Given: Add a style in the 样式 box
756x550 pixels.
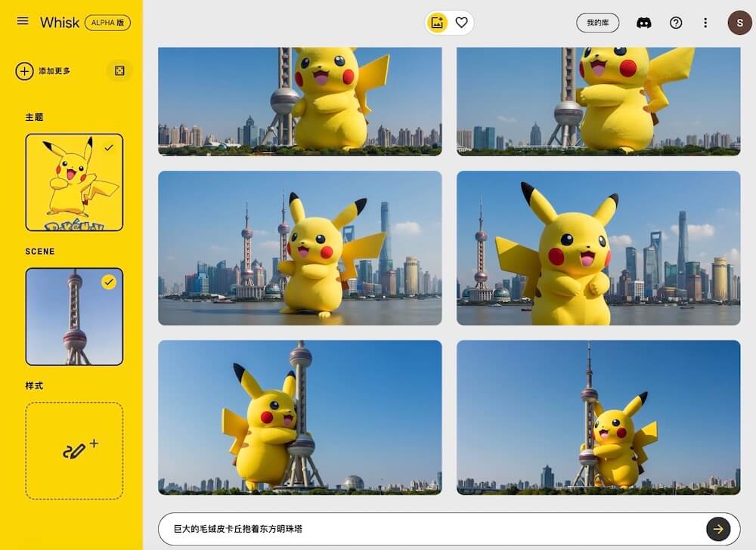Looking at the screenshot, I should point(74,451).
